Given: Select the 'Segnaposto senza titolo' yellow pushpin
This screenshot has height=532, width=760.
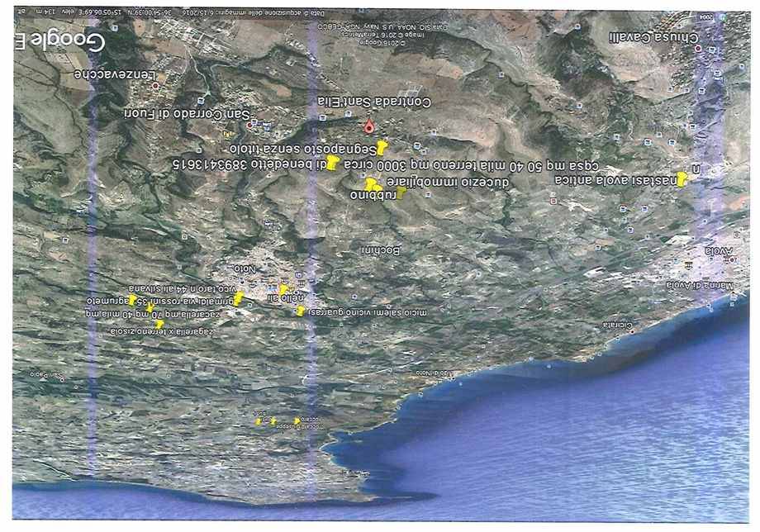Looking at the screenshot, I should [x=381, y=148].
